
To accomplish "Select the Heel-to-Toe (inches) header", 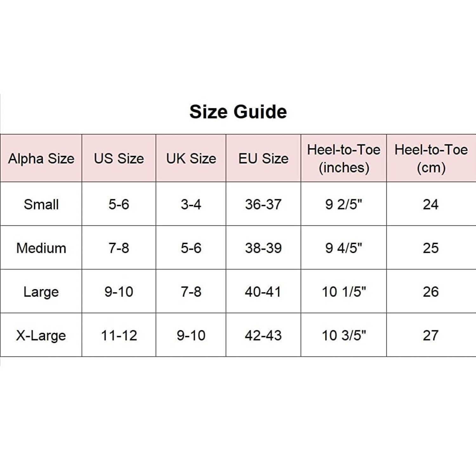I will pos(344,158).
